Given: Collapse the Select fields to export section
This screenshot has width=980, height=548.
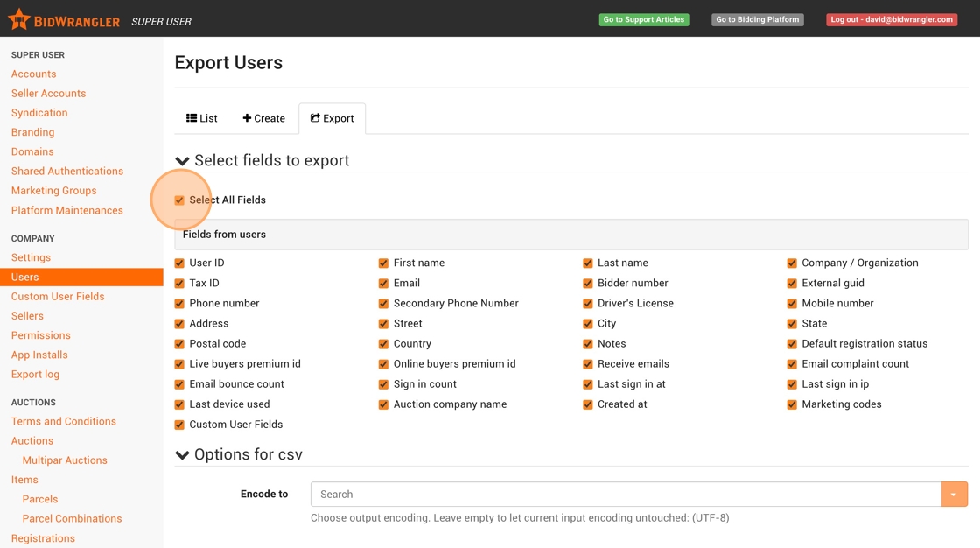Looking at the screenshot, I should 182,161.
